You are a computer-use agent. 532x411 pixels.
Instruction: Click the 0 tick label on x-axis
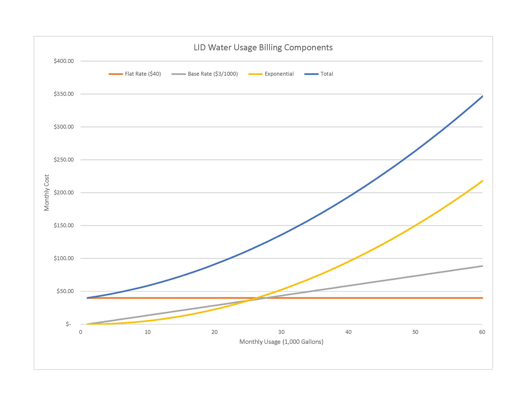(81, 332)
